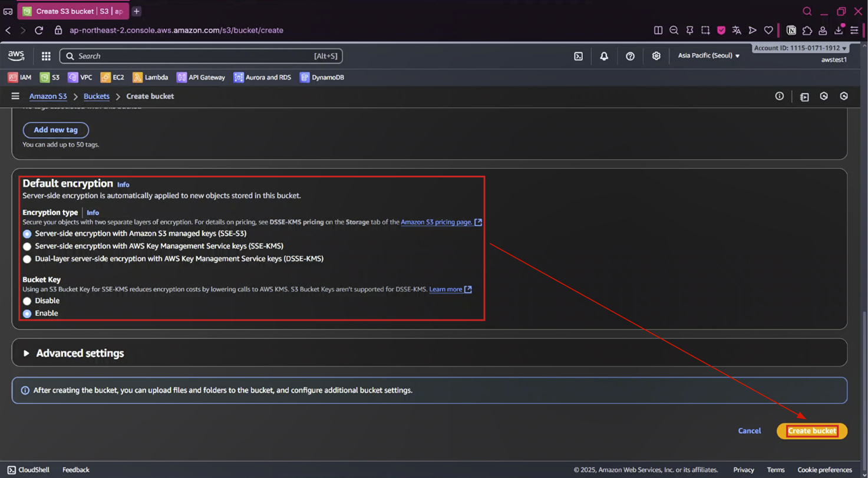Open the info panel circle-i icon
Image resolution: width=868 pixels, height=478 pixels.
click(780, 96)
